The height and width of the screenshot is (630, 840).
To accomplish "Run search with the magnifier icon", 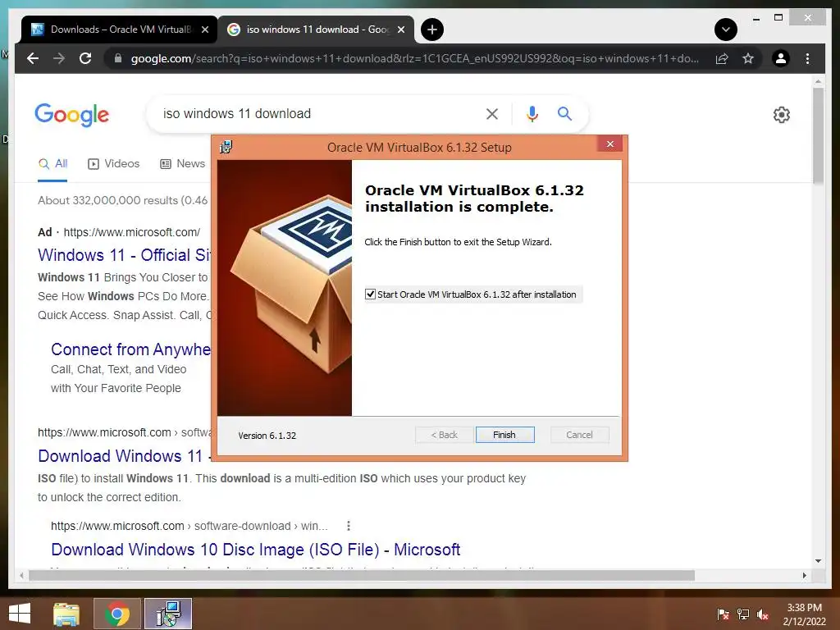I will tap(564, 113).
